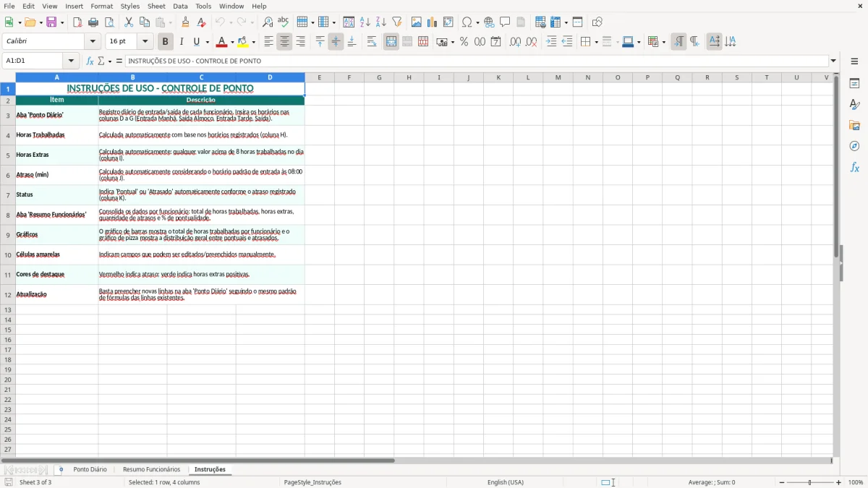
Task: Cut the selection with scissors icon
Action: (x=129, y=22)
